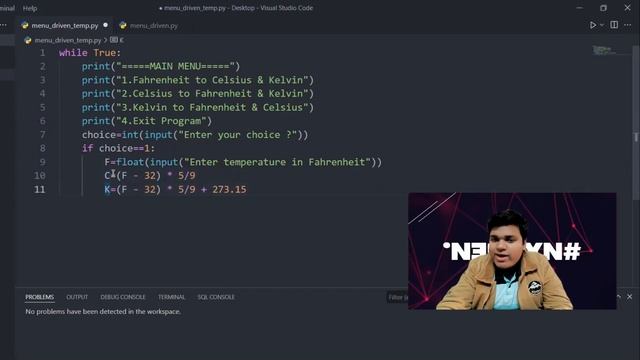Click the unsaved dot on menu_driven_temp.py tab
The image size is (640, 360).
105,25
